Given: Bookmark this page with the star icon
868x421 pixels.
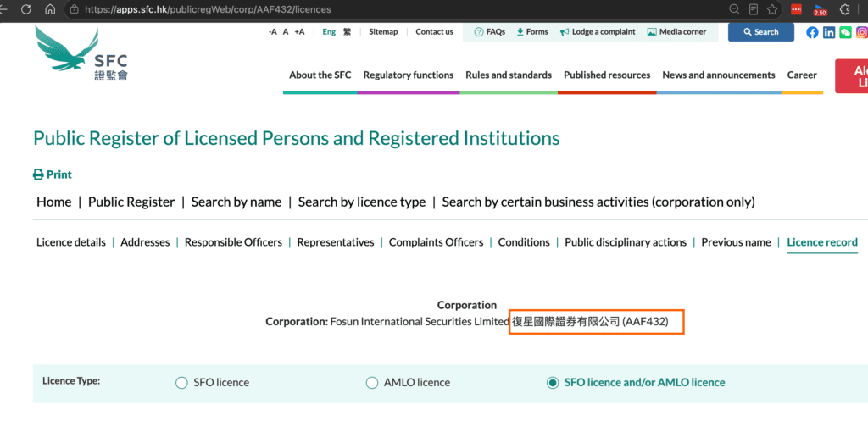Looking at the screenshot, I should [772, 9].
